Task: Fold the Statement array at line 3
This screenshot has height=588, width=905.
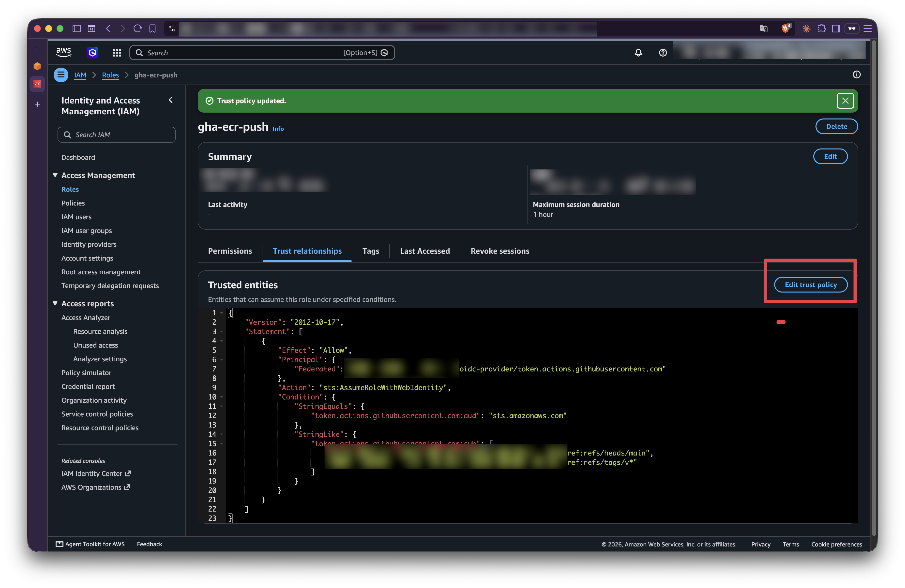Action: point(222,331)
